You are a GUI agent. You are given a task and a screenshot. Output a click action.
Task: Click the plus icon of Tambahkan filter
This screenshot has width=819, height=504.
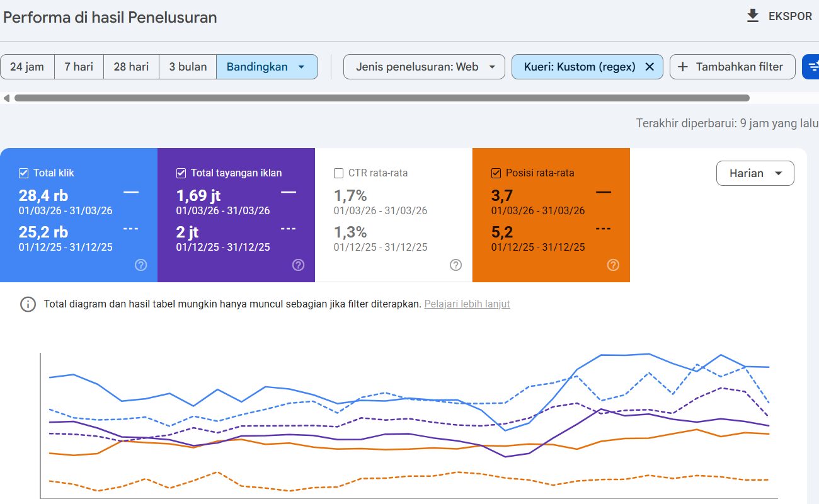pos(683,67)
